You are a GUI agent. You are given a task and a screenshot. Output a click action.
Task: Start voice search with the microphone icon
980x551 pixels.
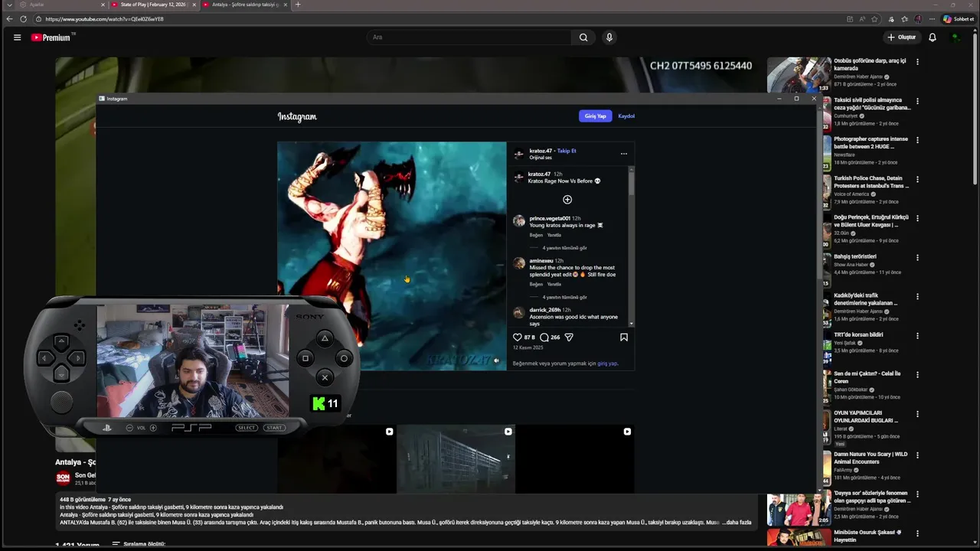pos(609,37)
